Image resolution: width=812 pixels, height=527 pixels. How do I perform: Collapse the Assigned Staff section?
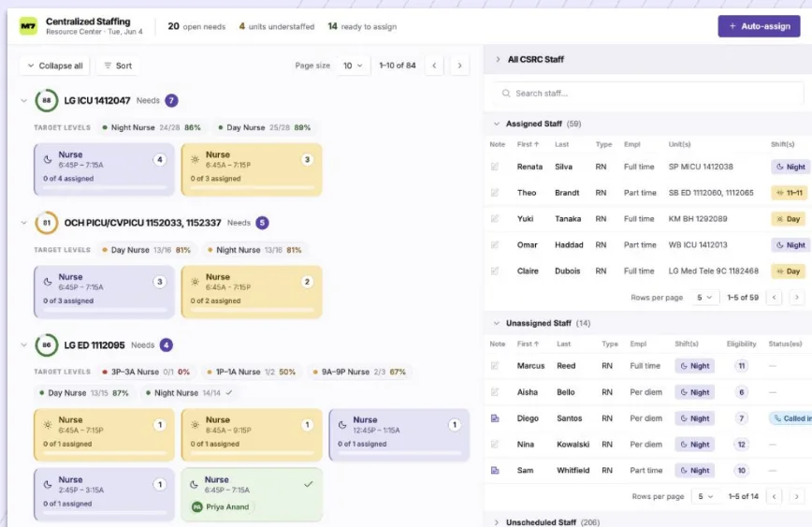[x=497, y=124]
